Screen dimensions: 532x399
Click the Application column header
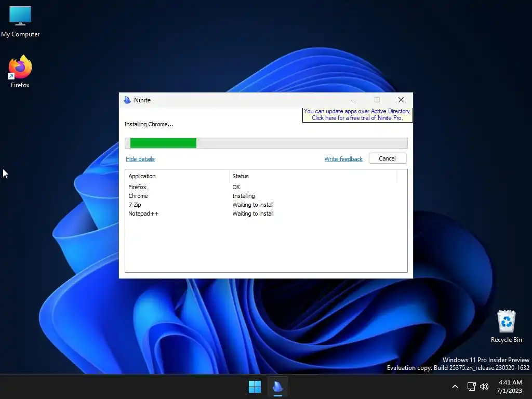click(x=177, y=176)
